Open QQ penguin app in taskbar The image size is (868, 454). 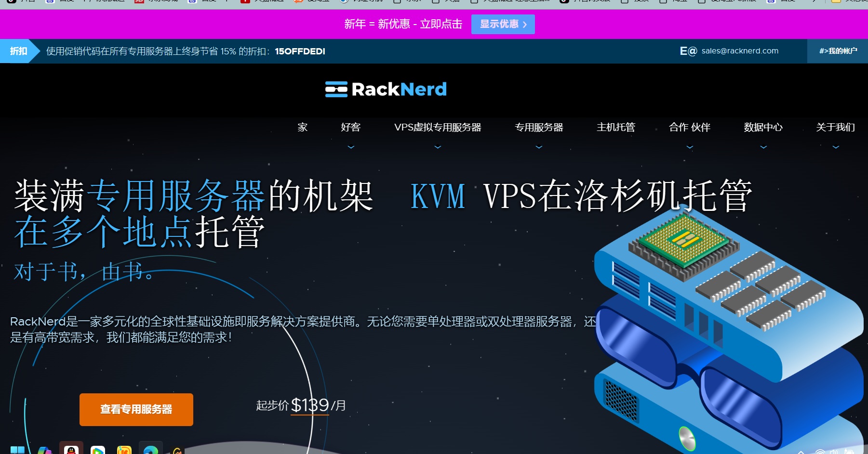coord(71,450)
